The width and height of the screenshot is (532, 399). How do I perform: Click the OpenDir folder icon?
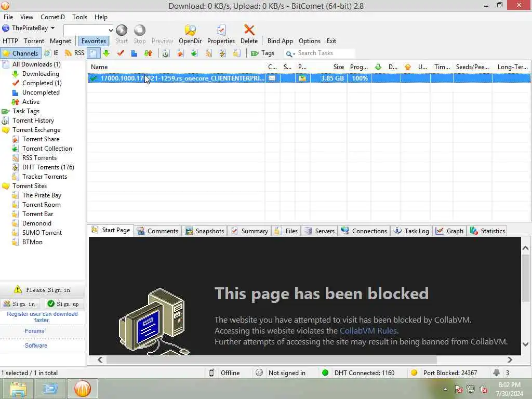pyautogui.click(x=190, y=30)
